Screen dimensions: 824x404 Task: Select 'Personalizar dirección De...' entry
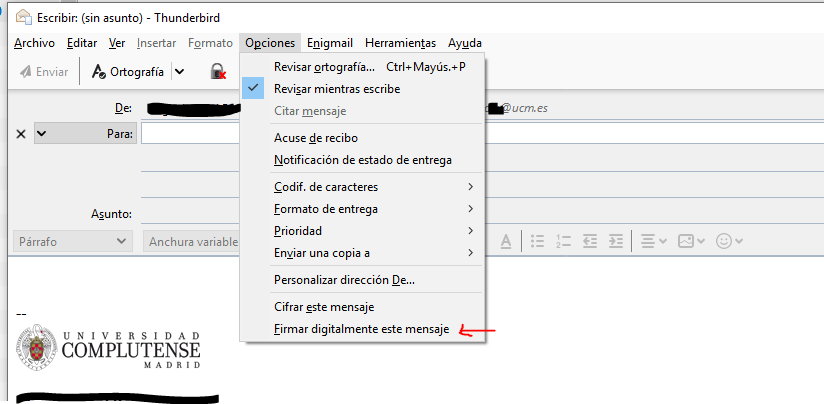point(344,280)
